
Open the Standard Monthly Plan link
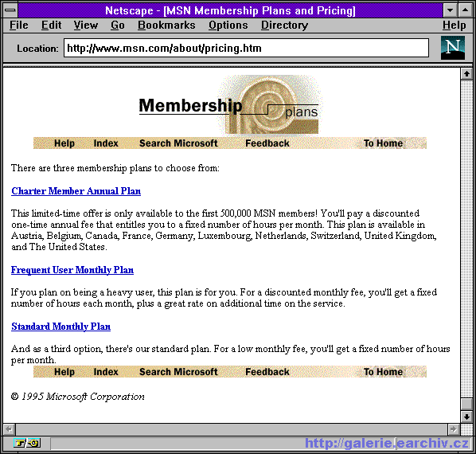tap(60, 327)
